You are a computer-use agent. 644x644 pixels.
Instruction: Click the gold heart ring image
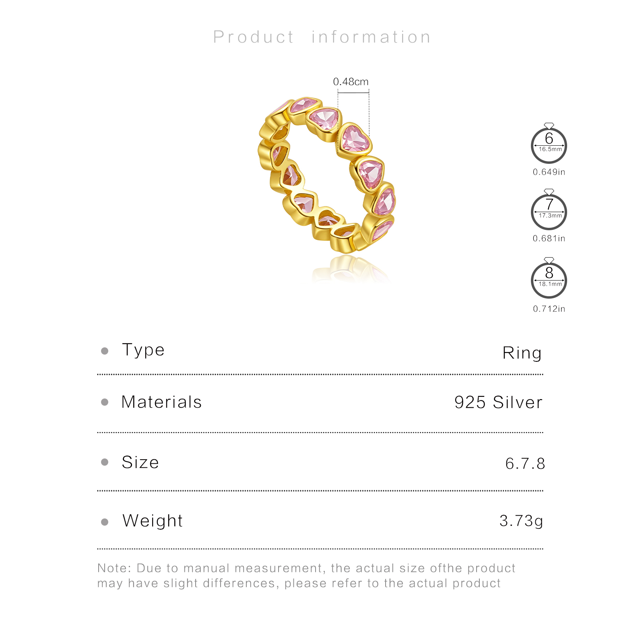pos(327,175)
